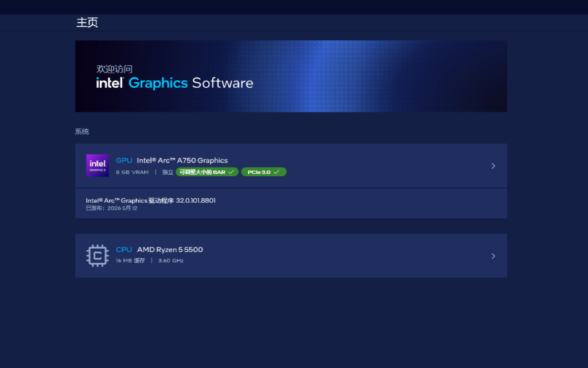
Task: Click the 已发布 2026 5月 12 date
Action: tap(111, 208)
